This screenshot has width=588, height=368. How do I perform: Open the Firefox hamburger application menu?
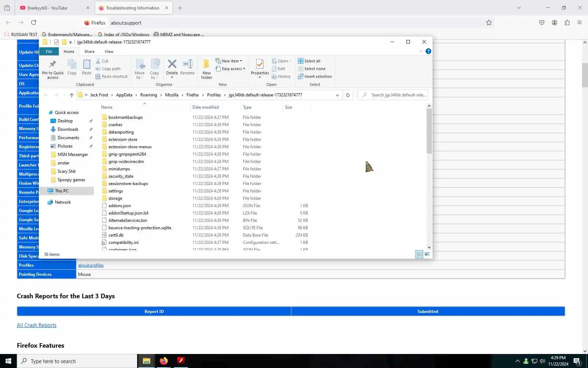coord(580,23)
